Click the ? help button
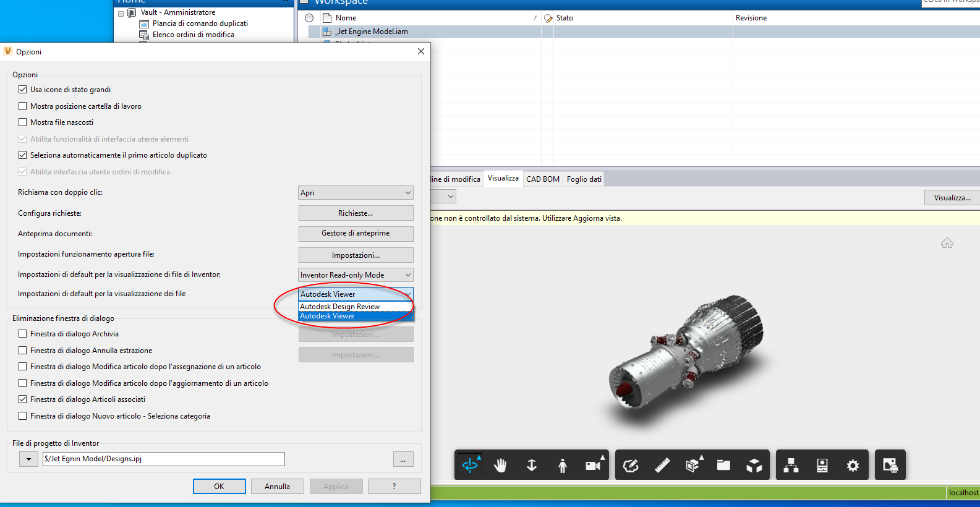Viewport: 980px width, 507px height. (x=394, y=487)
